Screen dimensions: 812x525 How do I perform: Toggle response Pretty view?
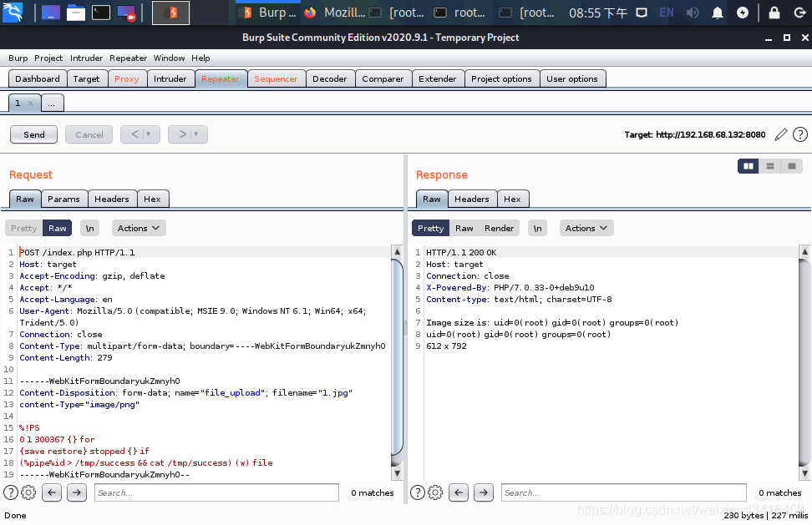pyautogui.click(x=431, y=228)
